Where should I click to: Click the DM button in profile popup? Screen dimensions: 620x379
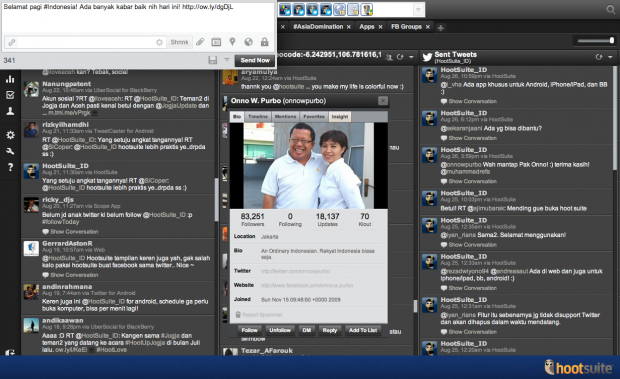click(x=307, y=330)
